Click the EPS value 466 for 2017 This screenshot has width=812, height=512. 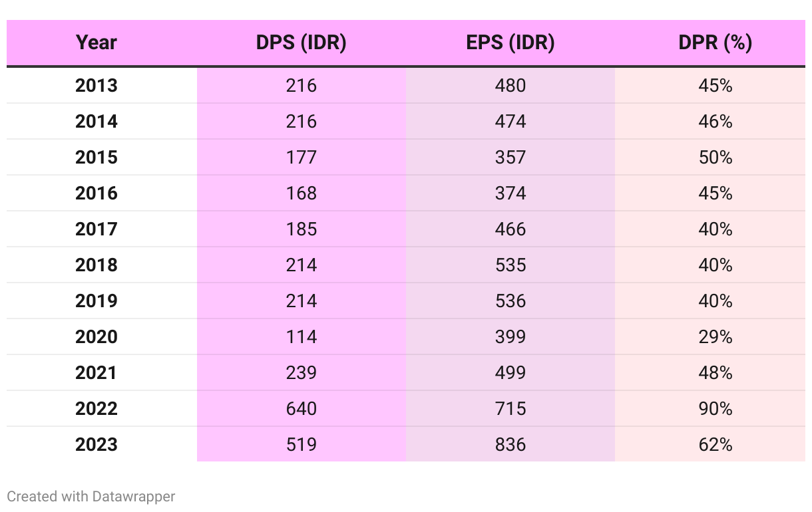[510, 229]
